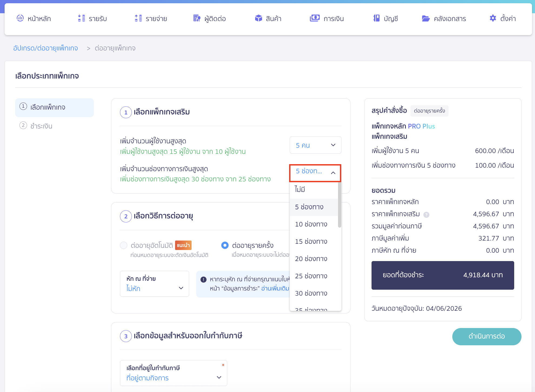Open ตั้งค่า settings gear icon
Screen dimensions: 535x392
tap(493, 18)
